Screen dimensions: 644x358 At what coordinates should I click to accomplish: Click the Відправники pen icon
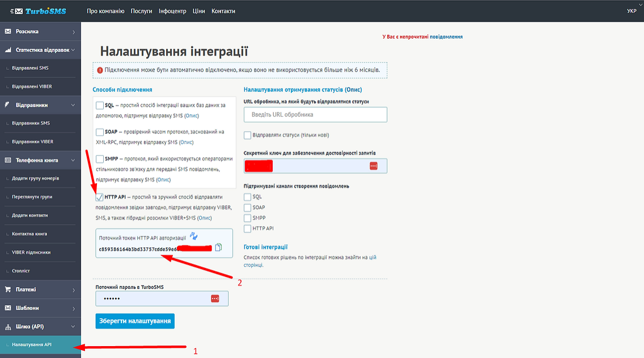pyautogui.click(x=7, y=105)
